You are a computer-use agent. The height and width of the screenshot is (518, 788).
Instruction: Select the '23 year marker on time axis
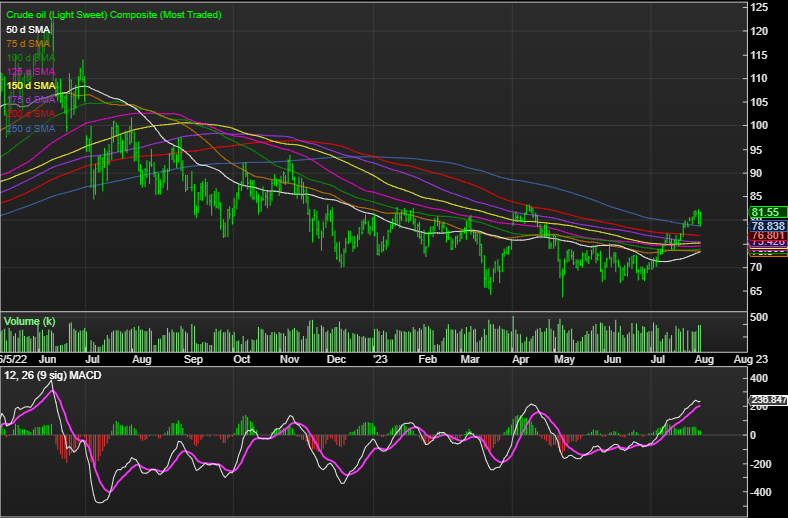click(x=380, y=359)
